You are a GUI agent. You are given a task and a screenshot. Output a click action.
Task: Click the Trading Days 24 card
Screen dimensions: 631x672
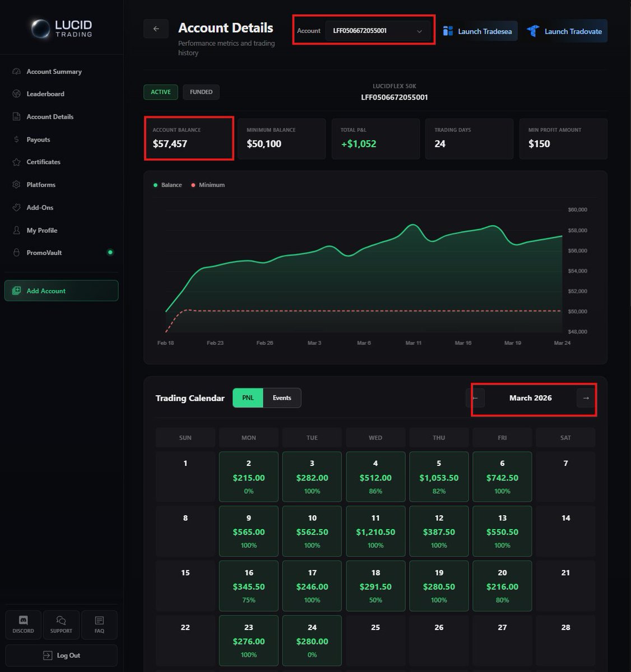click(x=470, y=138)
